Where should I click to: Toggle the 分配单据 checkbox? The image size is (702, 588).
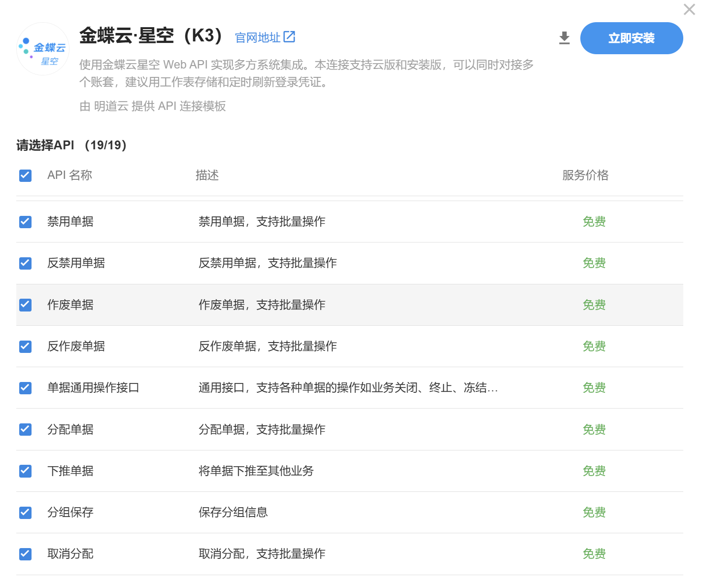click(x=25, y=430)
